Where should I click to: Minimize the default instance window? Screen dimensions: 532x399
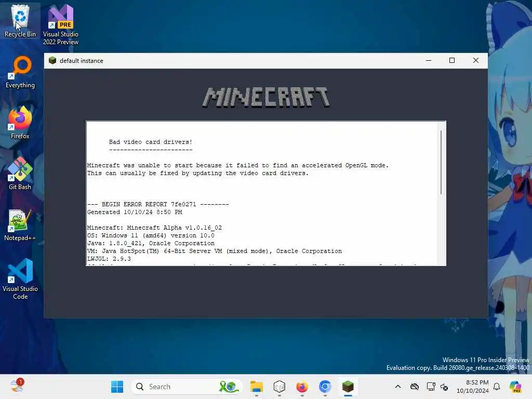click(x=429, y=60)
